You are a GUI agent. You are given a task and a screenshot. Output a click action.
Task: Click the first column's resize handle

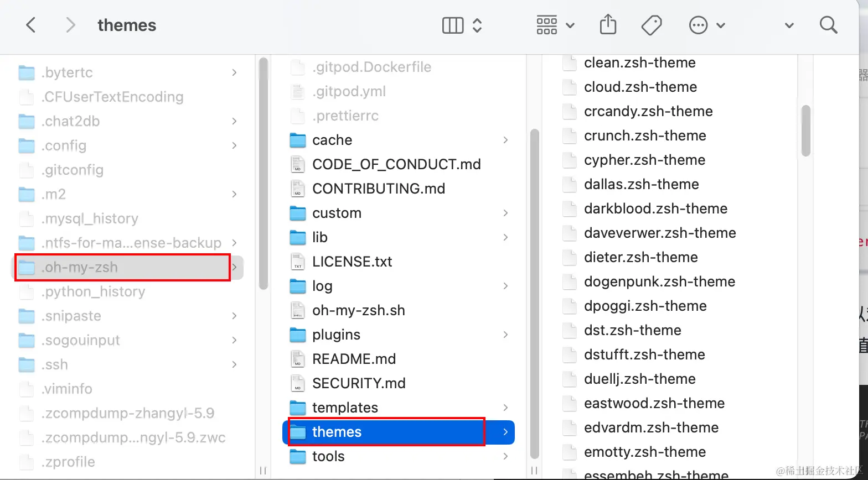[263, 471]
